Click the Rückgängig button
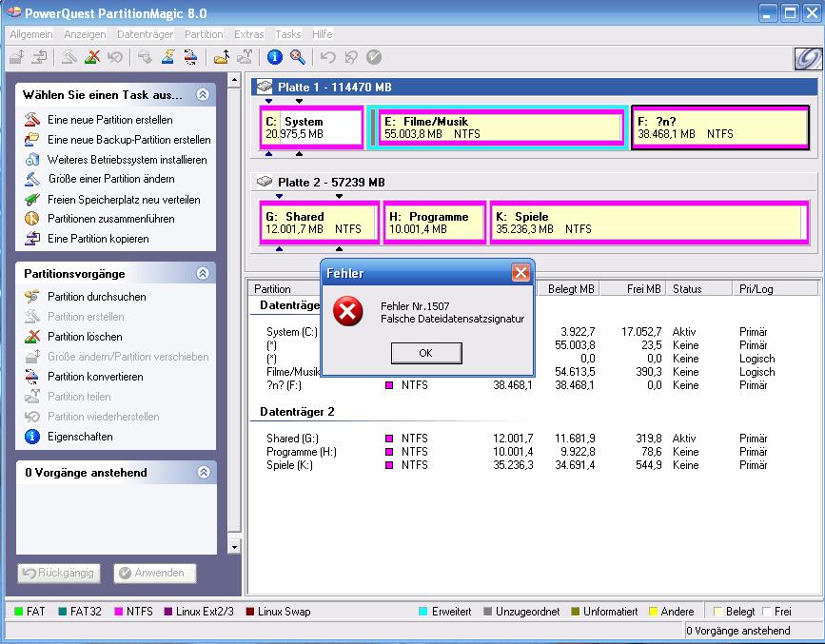 58,573
